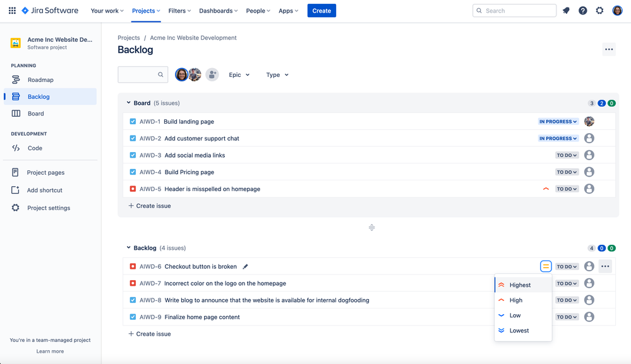Click unassigned avatar on AIWD-5 row
Screen dimensions: 631x364
589,189
